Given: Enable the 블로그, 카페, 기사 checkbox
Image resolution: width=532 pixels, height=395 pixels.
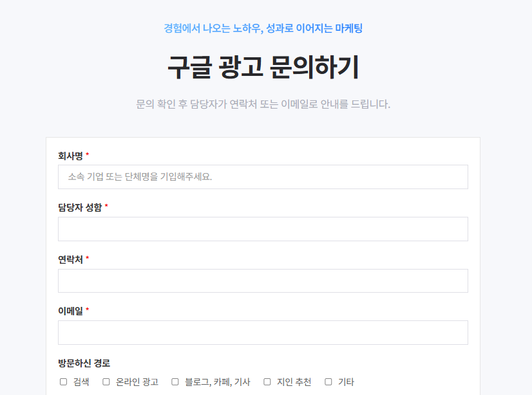Looking at the screenshot, I should pos(175,381).
